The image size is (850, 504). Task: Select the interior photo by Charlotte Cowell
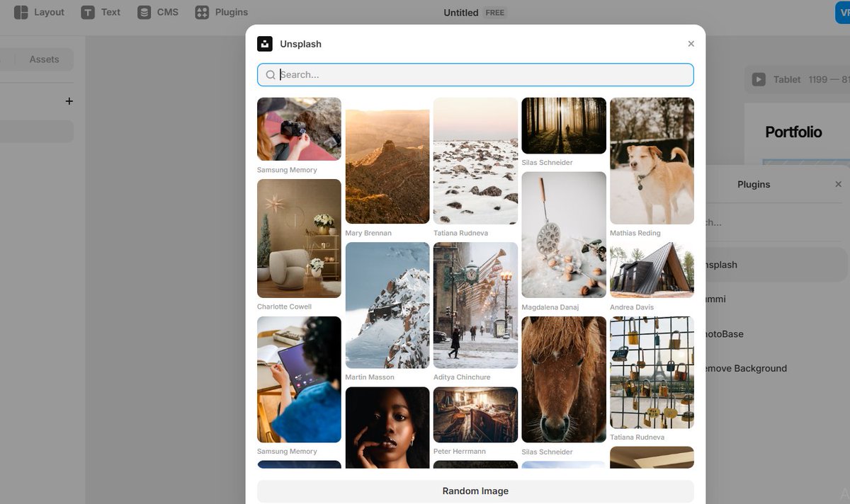[299, 239]
